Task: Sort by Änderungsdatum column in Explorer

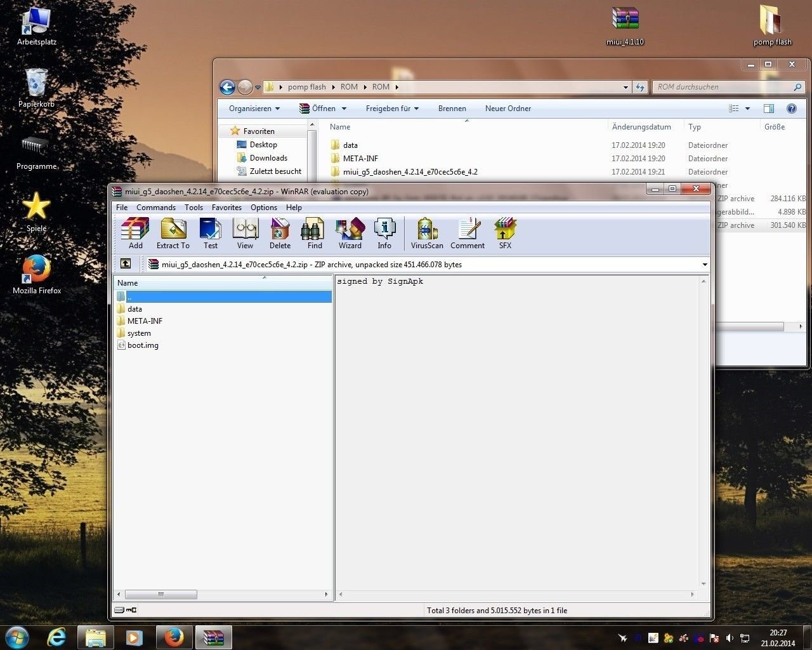Action: [x=646, y=127]
